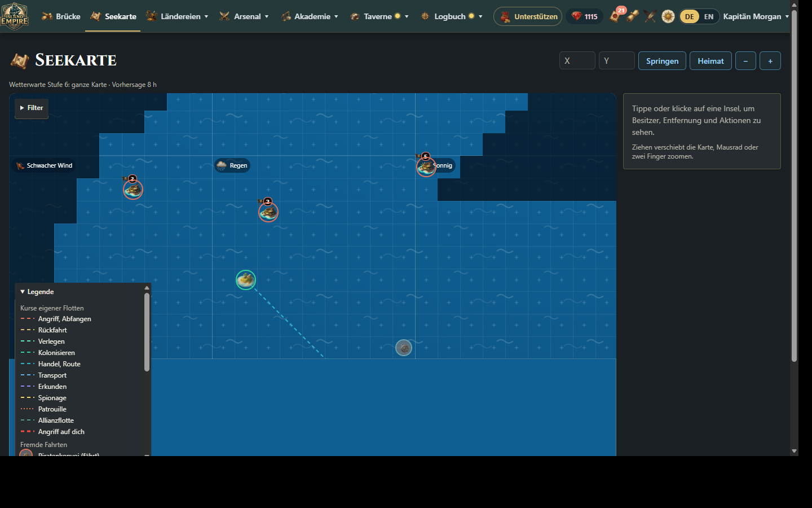Click the Legende scroll-up arrow

click(147, 288)
